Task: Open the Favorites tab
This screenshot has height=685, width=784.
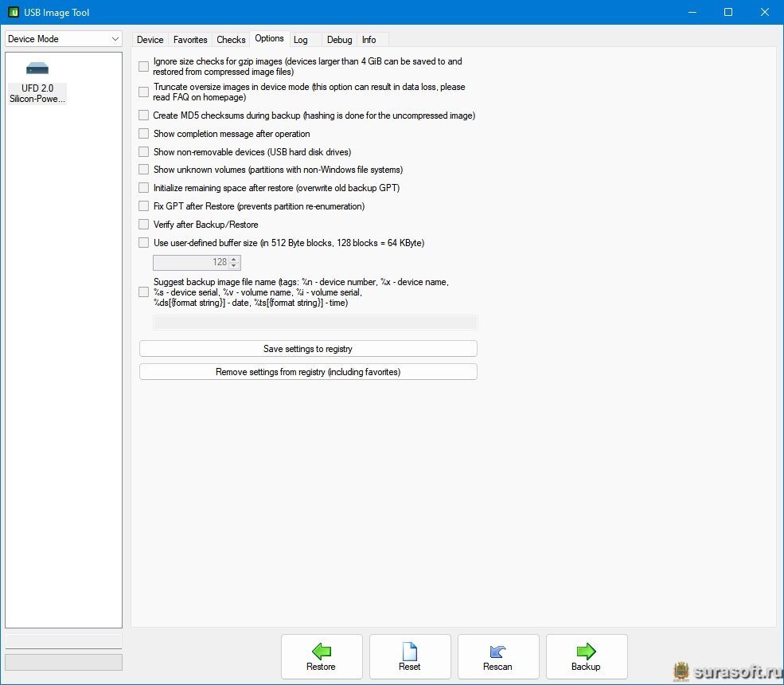Action: (190, 40)
